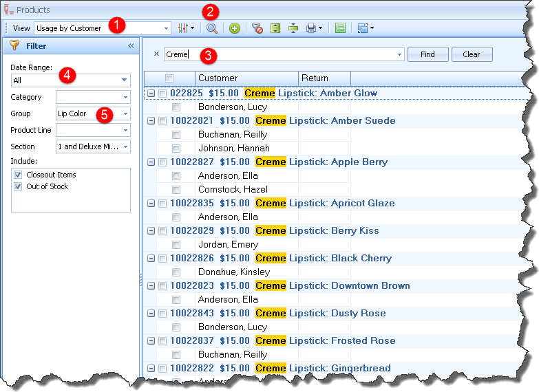Viewport: 539px width, 392px height.
Task: Click the green spreadsheet export icon
Action: pos(340,28)
